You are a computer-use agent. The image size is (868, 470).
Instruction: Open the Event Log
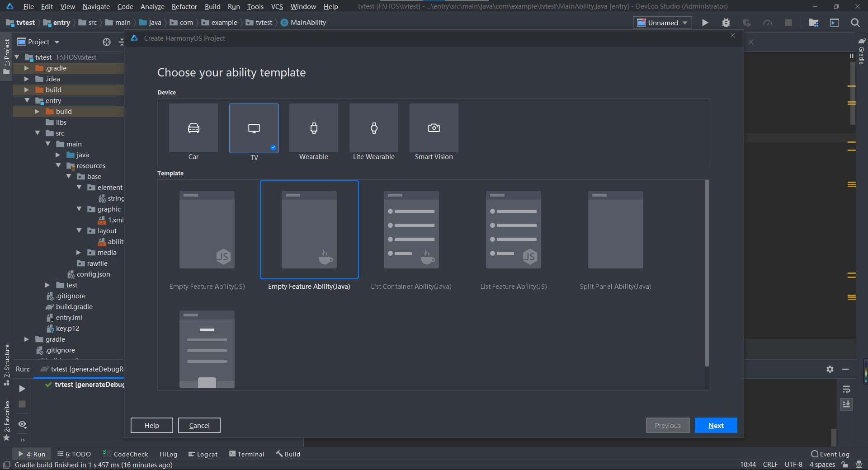(x=830, y=454)
